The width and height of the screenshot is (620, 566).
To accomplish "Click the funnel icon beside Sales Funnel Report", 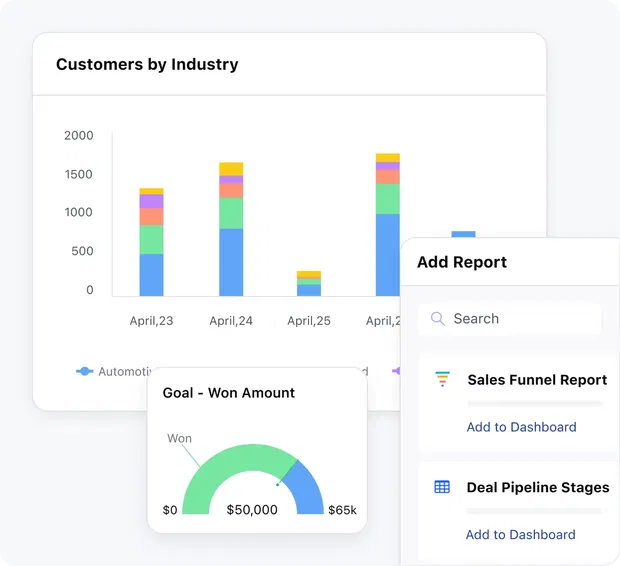I will (442, 380).
